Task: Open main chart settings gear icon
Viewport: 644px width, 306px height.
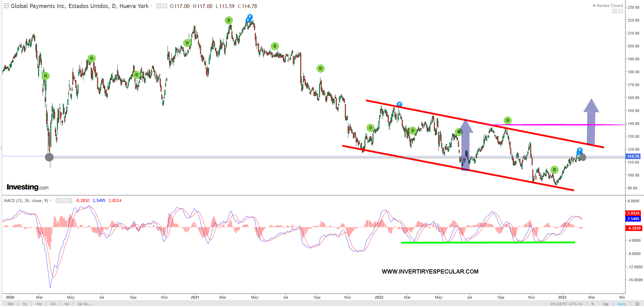Action: point(164,6)
